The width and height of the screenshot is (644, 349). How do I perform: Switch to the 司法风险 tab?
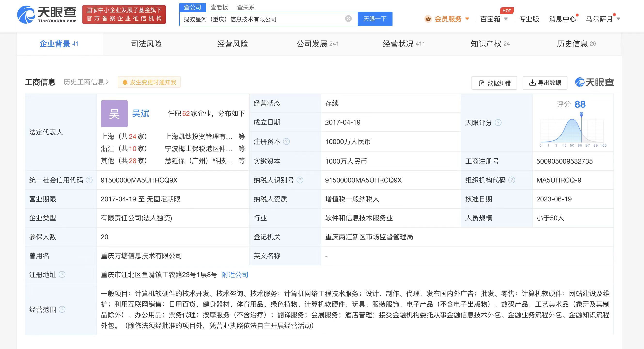click(x=146, y=44)
